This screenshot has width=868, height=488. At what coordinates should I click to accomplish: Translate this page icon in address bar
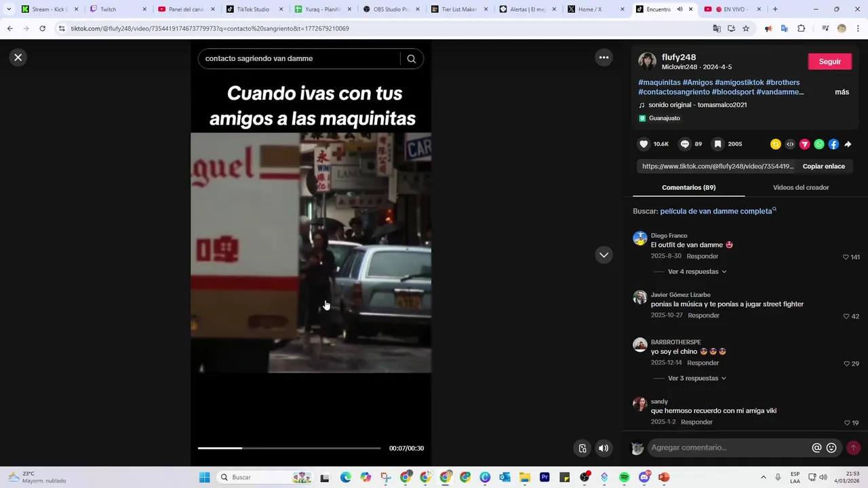[717, 28]
